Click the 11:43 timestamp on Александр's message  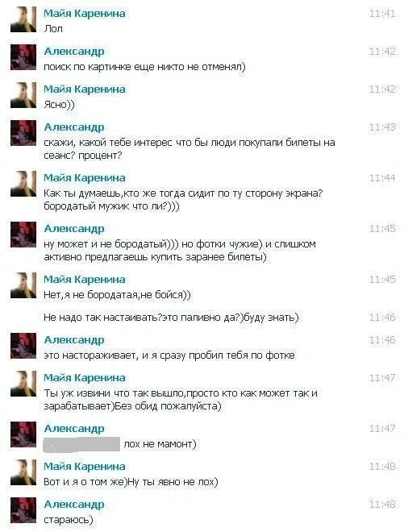(382, 127)
